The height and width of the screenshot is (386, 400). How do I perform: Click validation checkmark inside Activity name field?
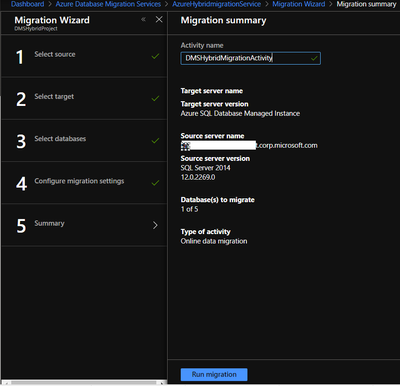coord(314,58)
